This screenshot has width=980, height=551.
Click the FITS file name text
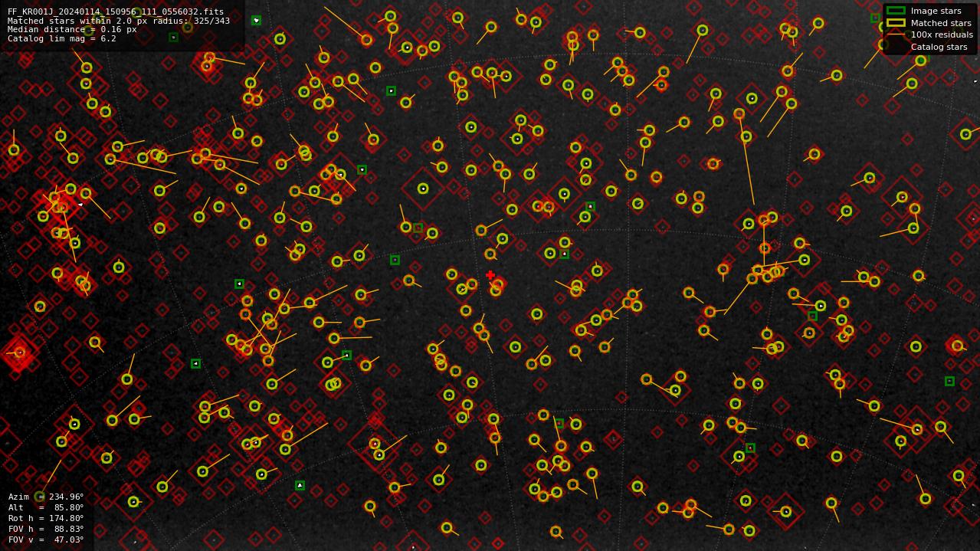[116, 12]
